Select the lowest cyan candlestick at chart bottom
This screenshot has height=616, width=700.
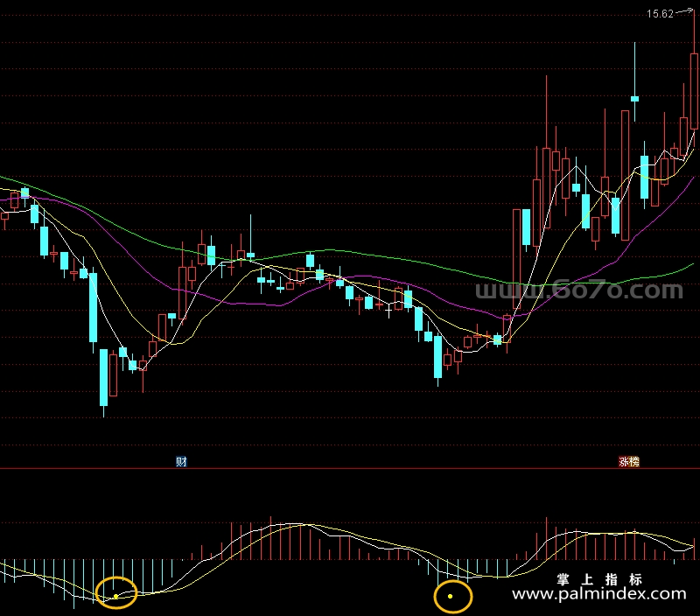click(x=103, y=378)
